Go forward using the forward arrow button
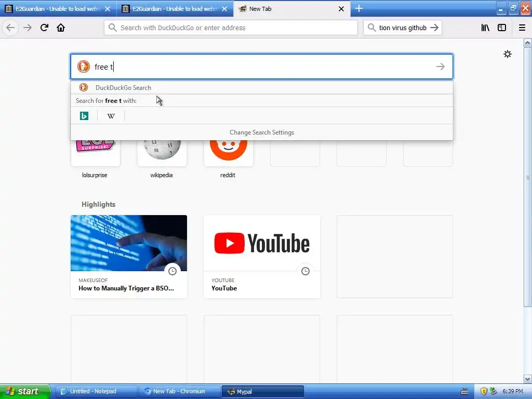532x399 pixels. (28, 28)
